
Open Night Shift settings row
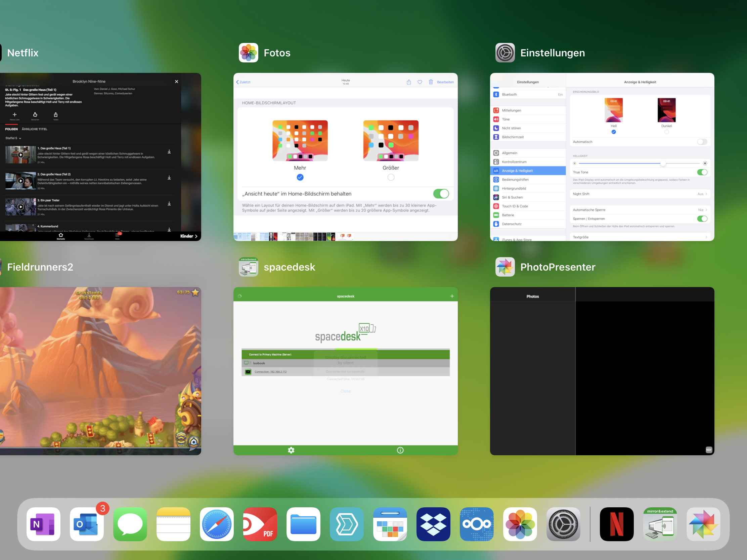tap(640, 194)
